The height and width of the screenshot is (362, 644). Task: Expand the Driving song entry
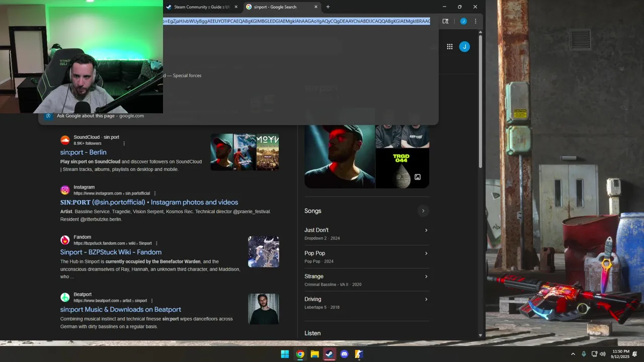tap(367, 303)
